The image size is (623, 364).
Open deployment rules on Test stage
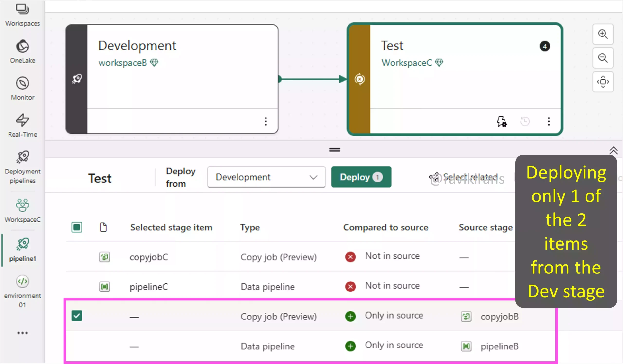pos(502,121)
